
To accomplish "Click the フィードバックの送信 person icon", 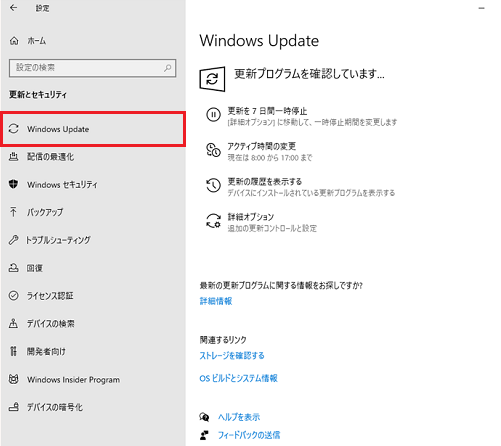I will [x=204, y=435].
